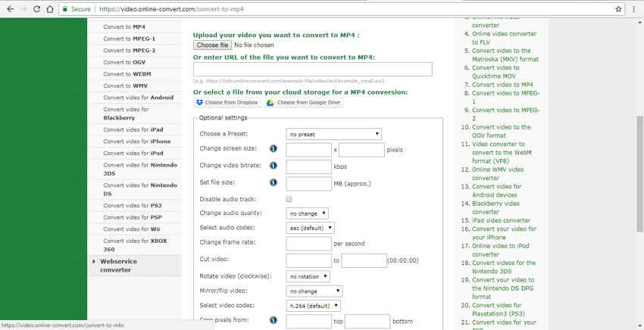Reload the page with refresh icon

click(36, 9)
